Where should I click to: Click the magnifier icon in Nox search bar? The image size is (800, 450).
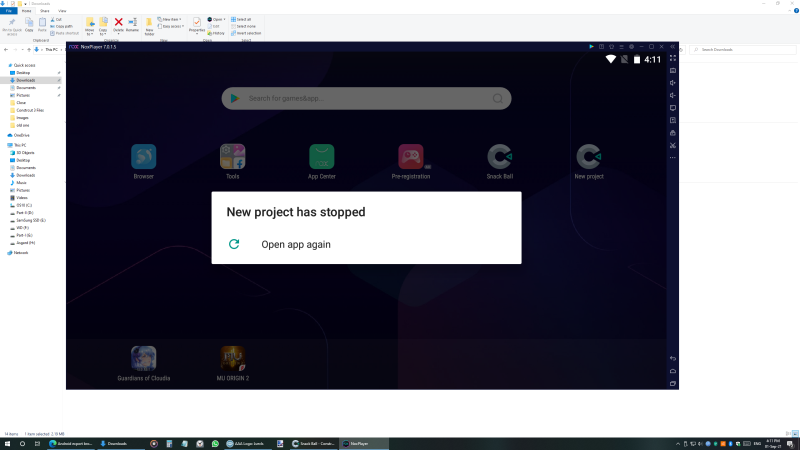point(497,98)
